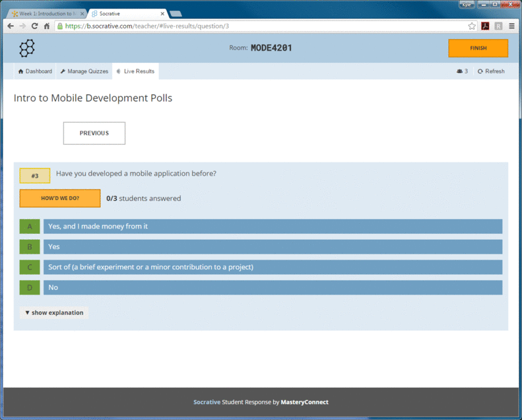This screenshot has width=522, height=420.
Task: Click the gray R extension icon
Action: pos(498,26)
